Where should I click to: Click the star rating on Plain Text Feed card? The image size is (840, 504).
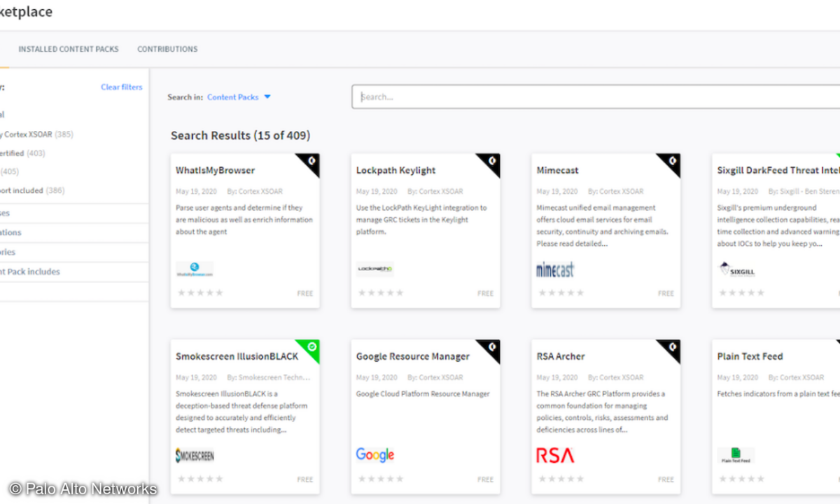(741, 479)
